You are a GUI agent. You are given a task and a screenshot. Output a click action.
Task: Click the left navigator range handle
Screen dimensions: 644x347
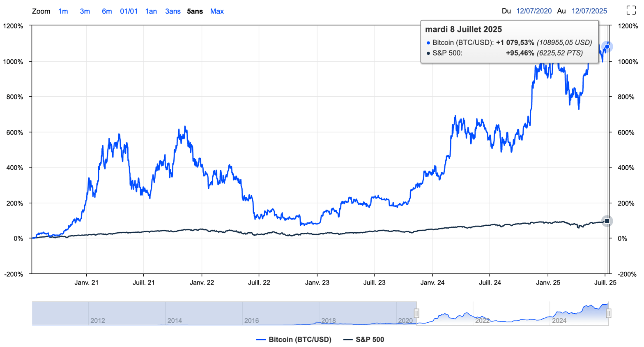tap(416, 313)
